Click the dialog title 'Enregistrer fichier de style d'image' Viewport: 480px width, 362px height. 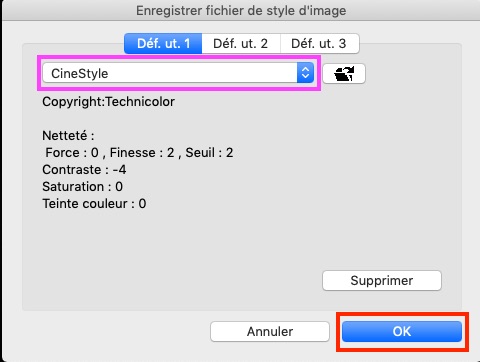(x=241, y=11)
